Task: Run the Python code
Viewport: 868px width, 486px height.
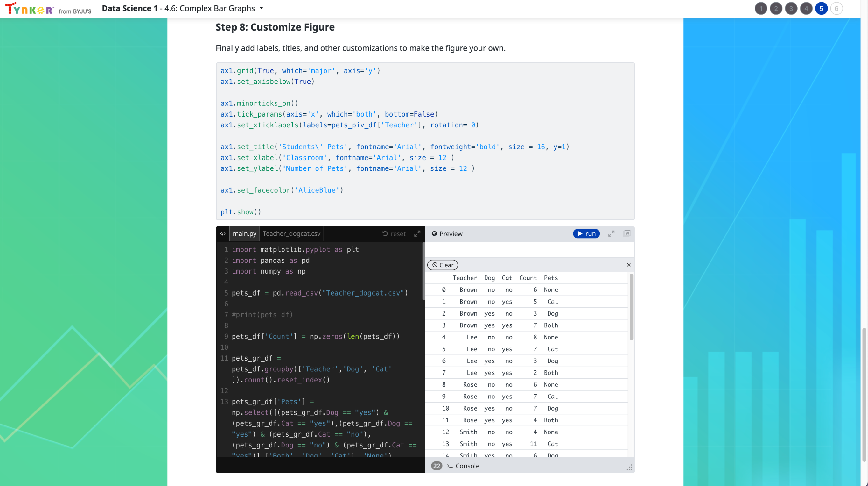Action: pos(586,233)
